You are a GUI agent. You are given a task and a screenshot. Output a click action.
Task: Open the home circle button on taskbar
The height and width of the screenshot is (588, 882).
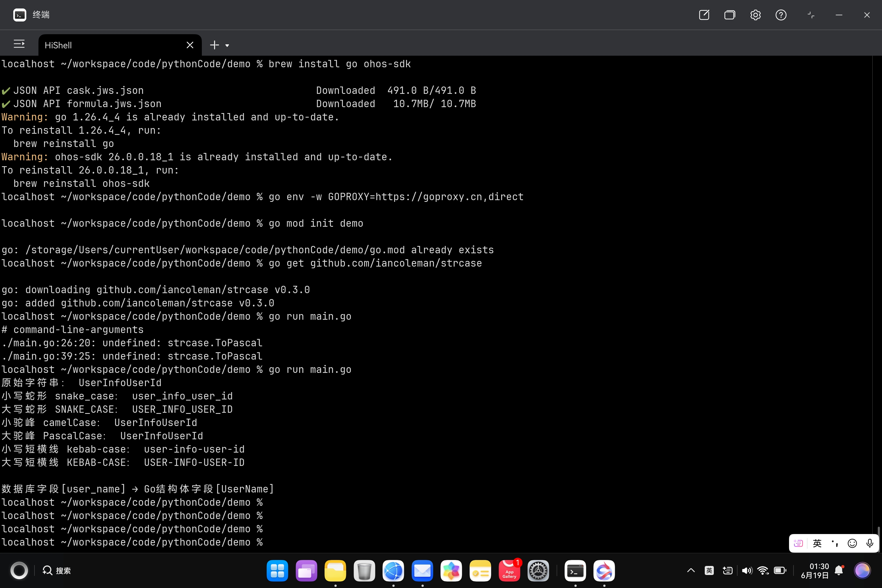coord(19,571)
